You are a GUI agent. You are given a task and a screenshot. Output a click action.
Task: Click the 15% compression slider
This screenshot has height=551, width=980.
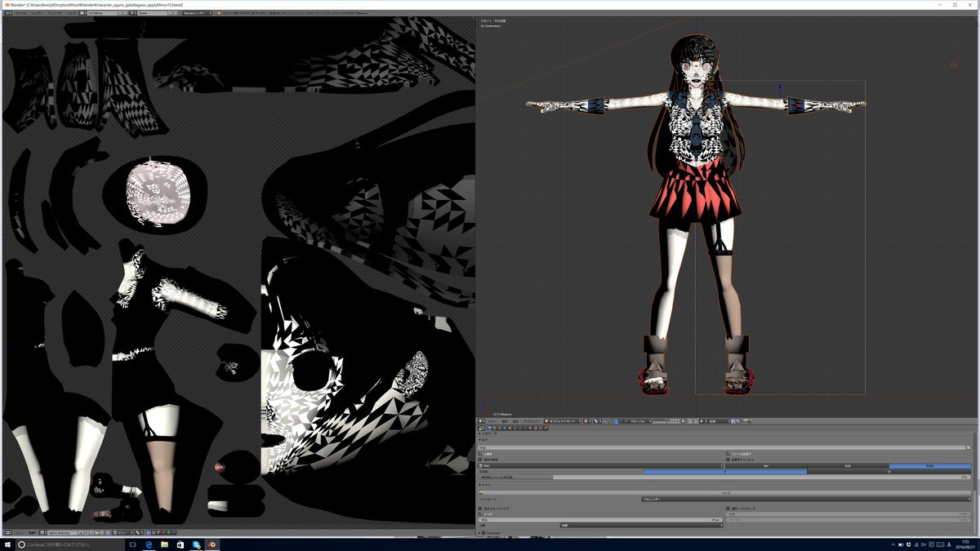click(x=724, y=477)
